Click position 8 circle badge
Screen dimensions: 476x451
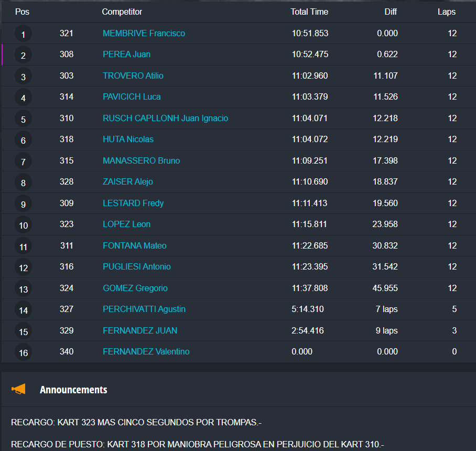[23, 183]
